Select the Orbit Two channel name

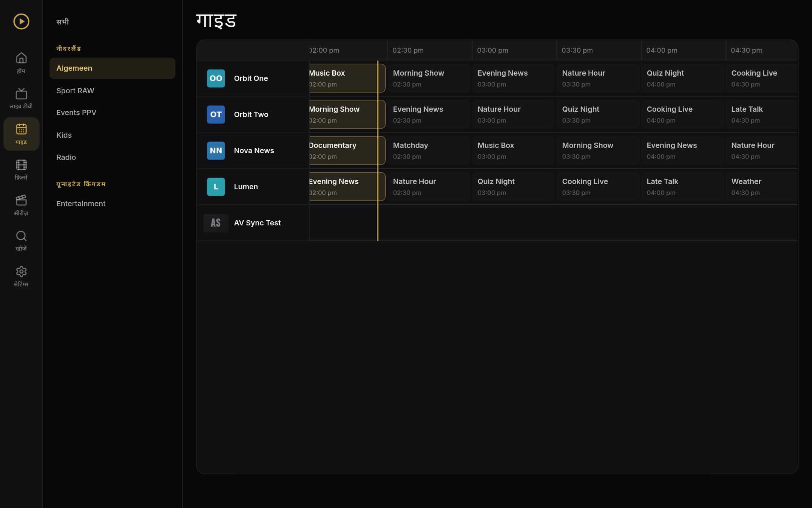click(x=251, y=114)
